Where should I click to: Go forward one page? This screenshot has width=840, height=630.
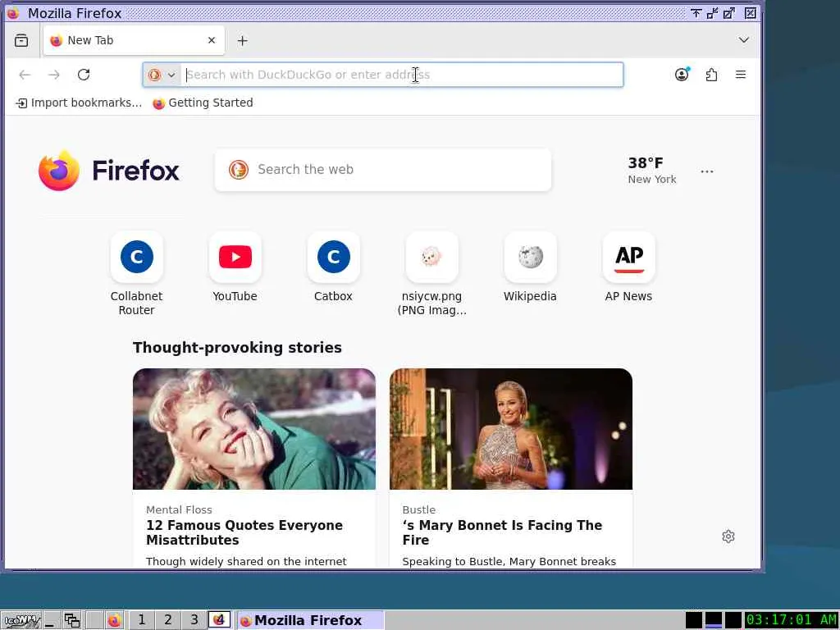pyautogui.click(x=54, y=75)
